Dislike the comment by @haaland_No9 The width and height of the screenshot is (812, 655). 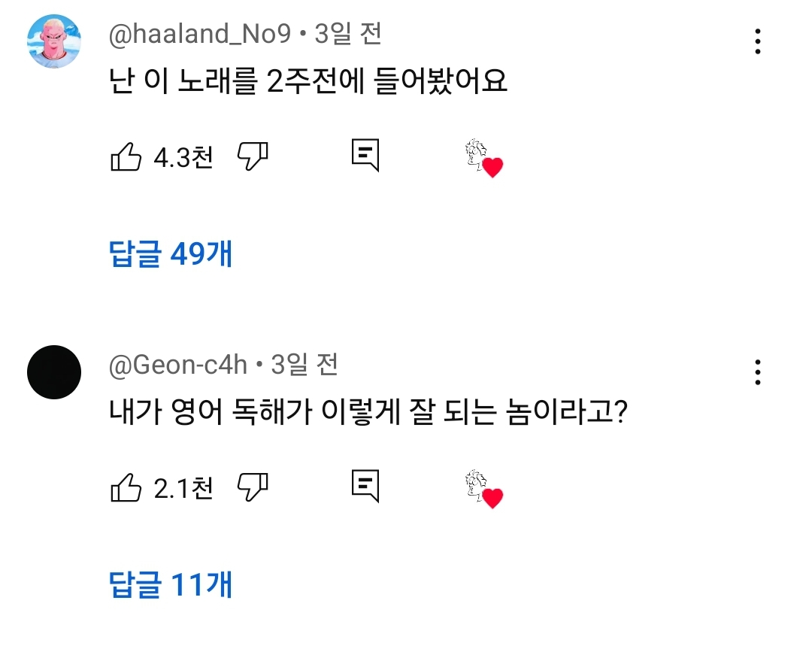point(253,156)
